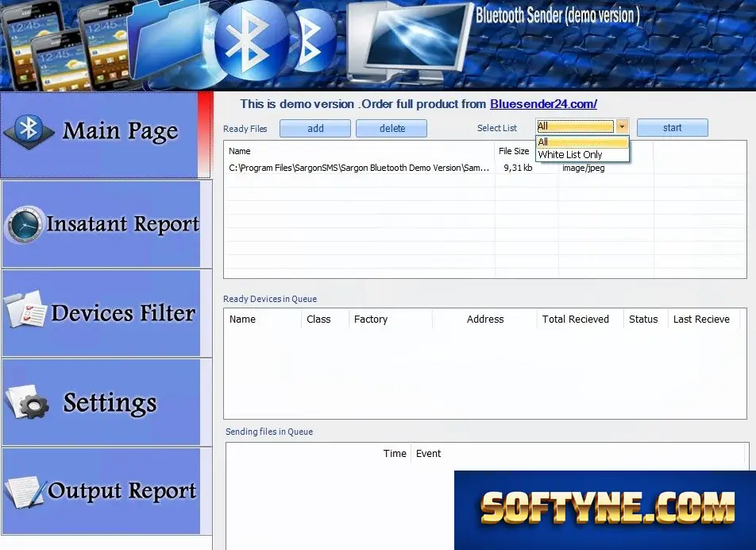Click the clock icon next to Insatant Report
Image resolution: width=756 pixels, height=550 pixels.
pyautogui.click(x=24, y=224)
